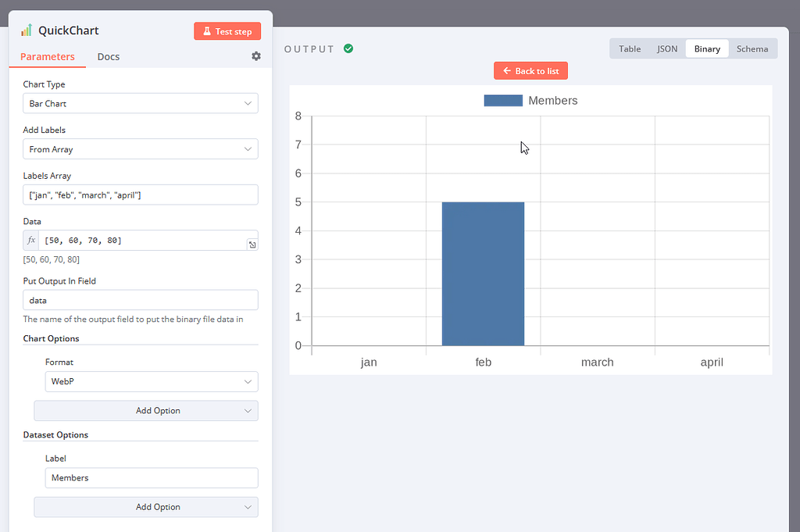This screenshot has height=532, width=800.
Task: Open the Add Labels dropdown showing From Array
Action: pos(140,149)
